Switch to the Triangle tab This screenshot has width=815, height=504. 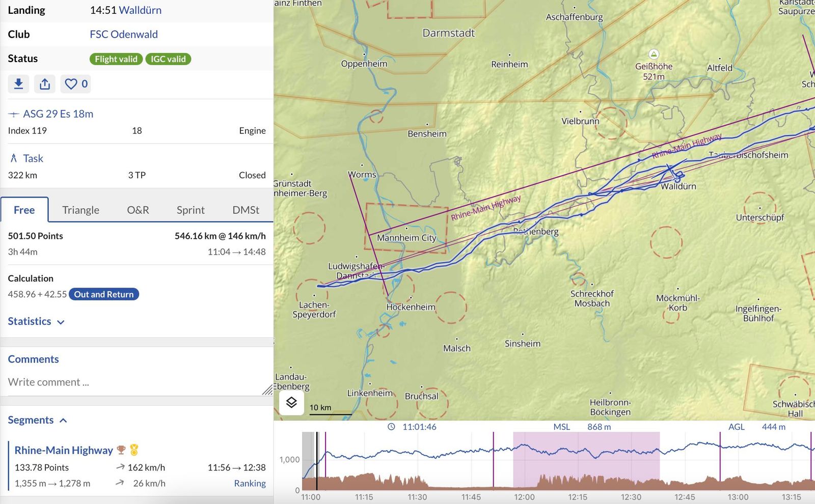(x=80, y=210)
